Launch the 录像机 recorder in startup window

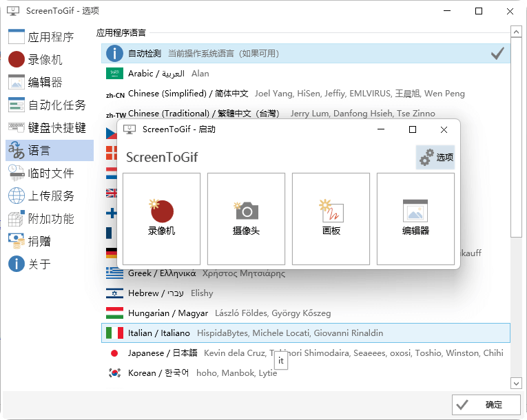[x=161, y=219]
